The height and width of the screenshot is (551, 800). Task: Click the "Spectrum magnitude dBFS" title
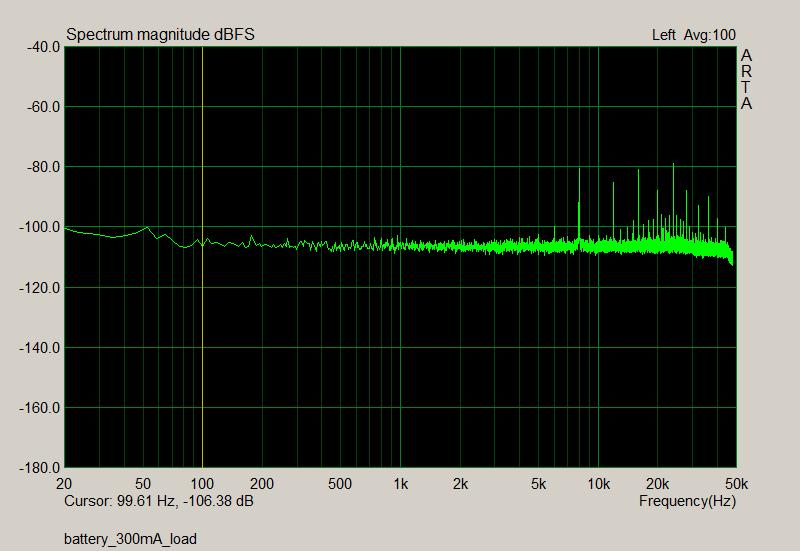[160, 35]
